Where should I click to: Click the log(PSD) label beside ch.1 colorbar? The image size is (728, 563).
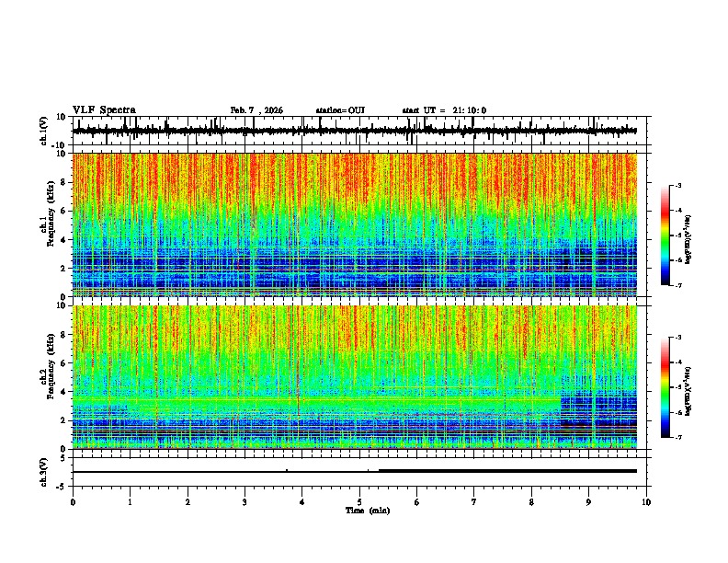[688, 240]
